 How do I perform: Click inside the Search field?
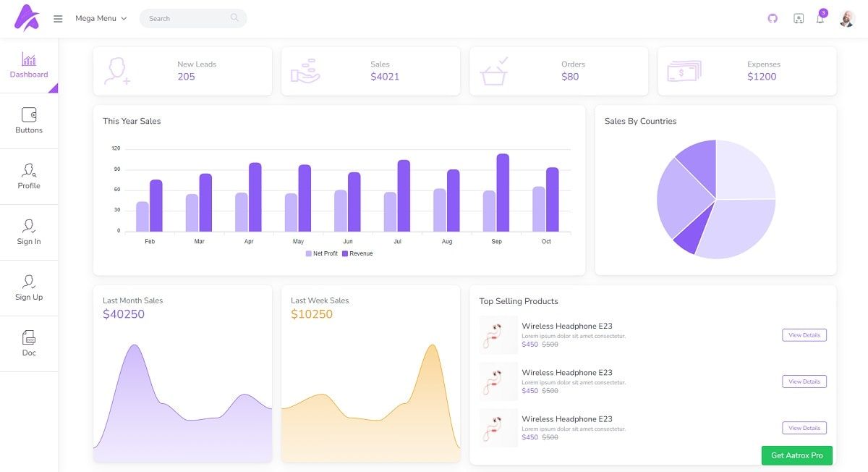click(192, 17)
